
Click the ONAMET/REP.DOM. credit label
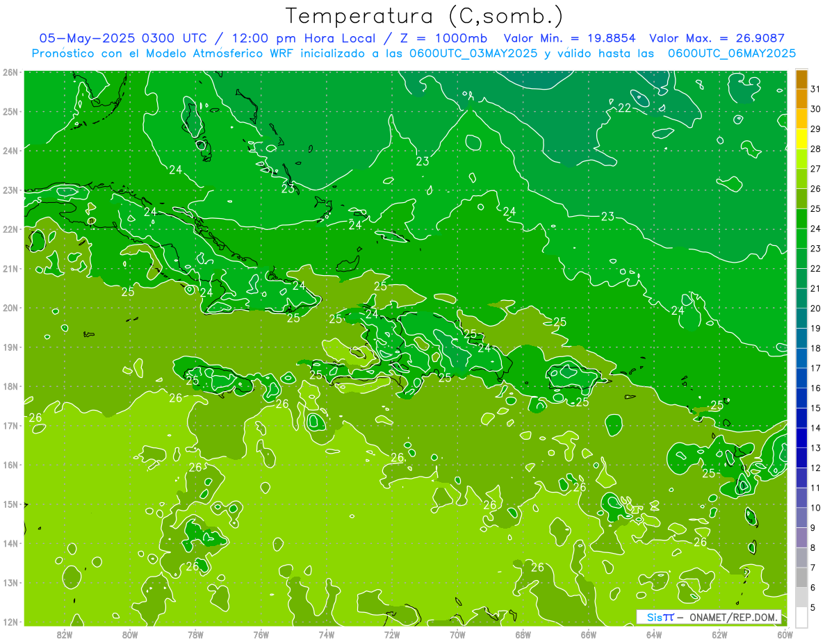click(x=734, y=617)
